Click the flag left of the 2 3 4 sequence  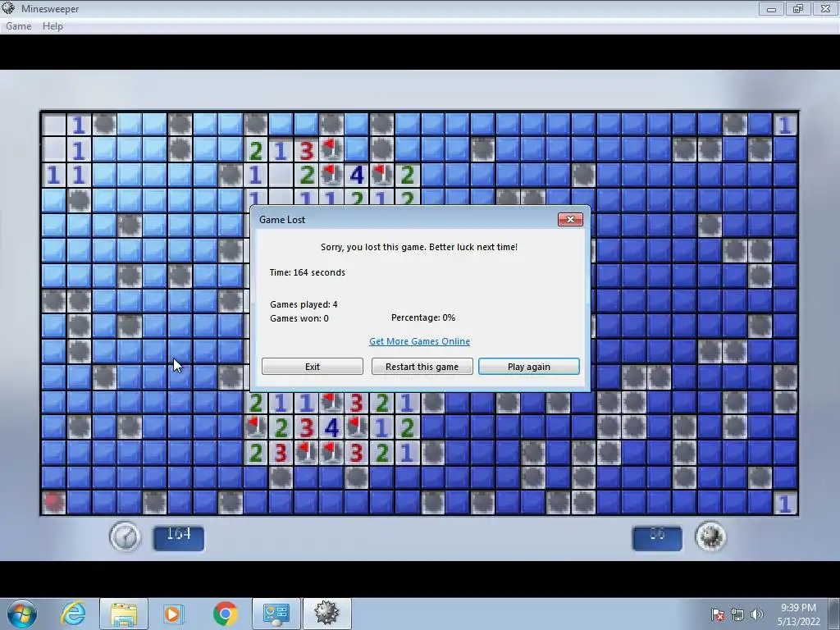coord(256,427)
